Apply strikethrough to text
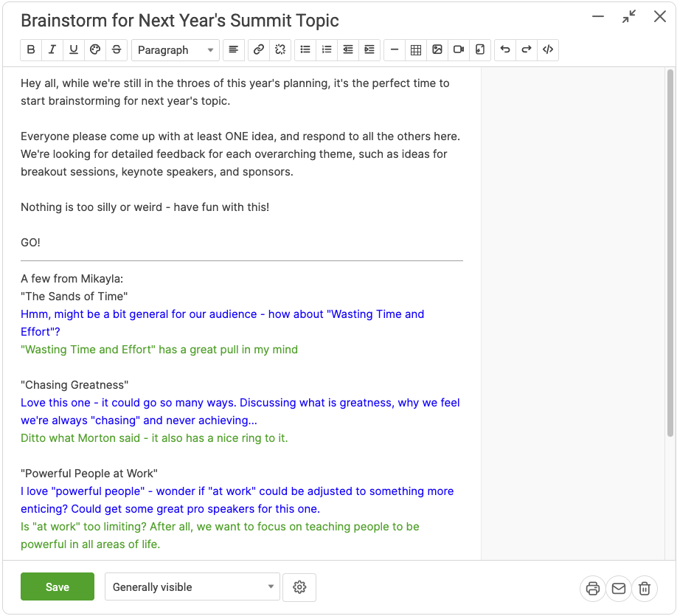677x616 pixels. 117,50
